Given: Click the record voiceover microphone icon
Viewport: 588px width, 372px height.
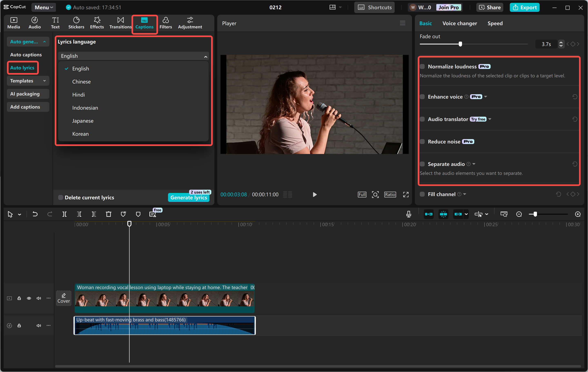Looking at the screenshot, I should [409, 214].
